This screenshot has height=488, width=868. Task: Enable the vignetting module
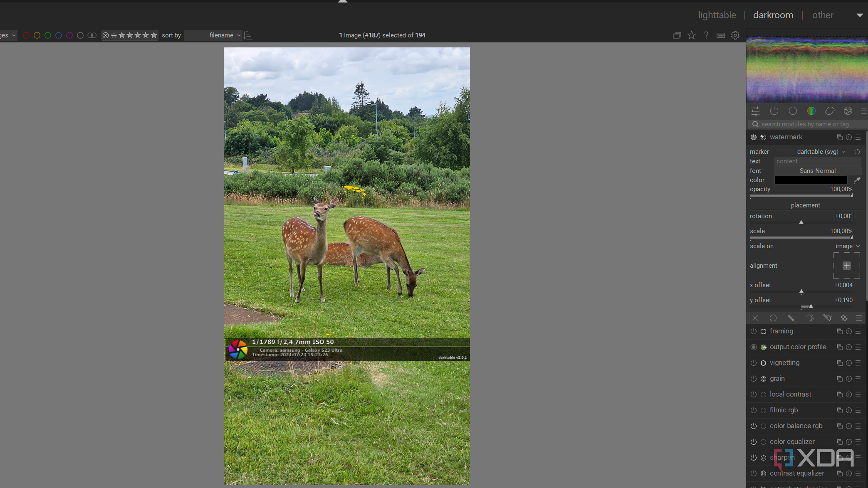pos(753,363)
